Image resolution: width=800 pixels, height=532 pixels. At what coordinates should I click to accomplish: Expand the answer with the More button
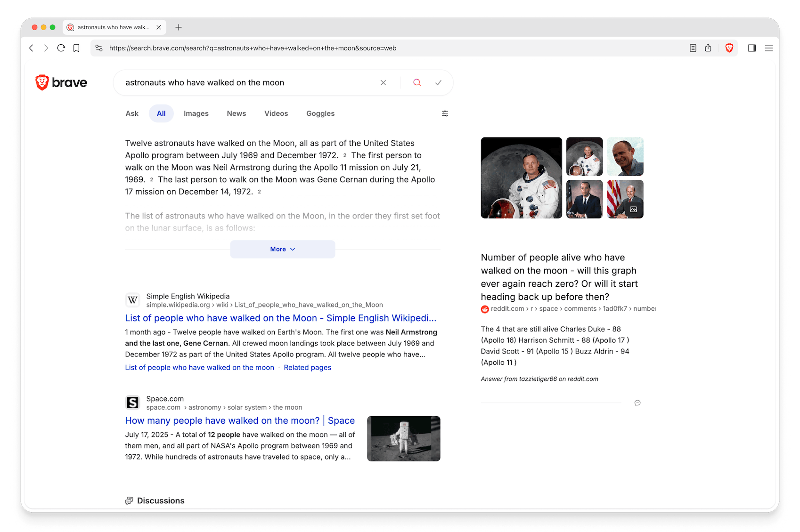(282, 249)
